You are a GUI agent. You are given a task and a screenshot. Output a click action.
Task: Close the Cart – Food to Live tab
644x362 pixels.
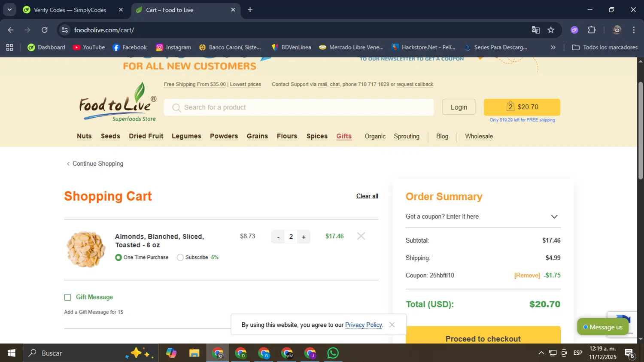[233, 10]
